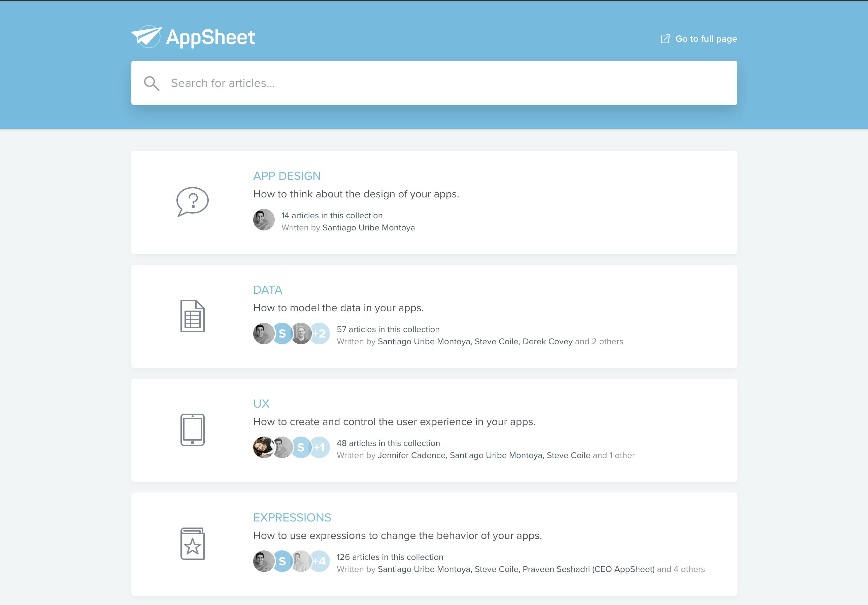
Task: Click the +2 authors badge in the Data collection
Action: click(x=320, y=333)
